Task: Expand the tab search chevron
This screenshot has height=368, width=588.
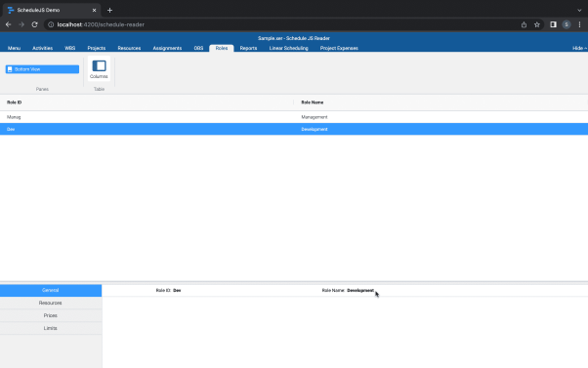Action: point(579,10)
